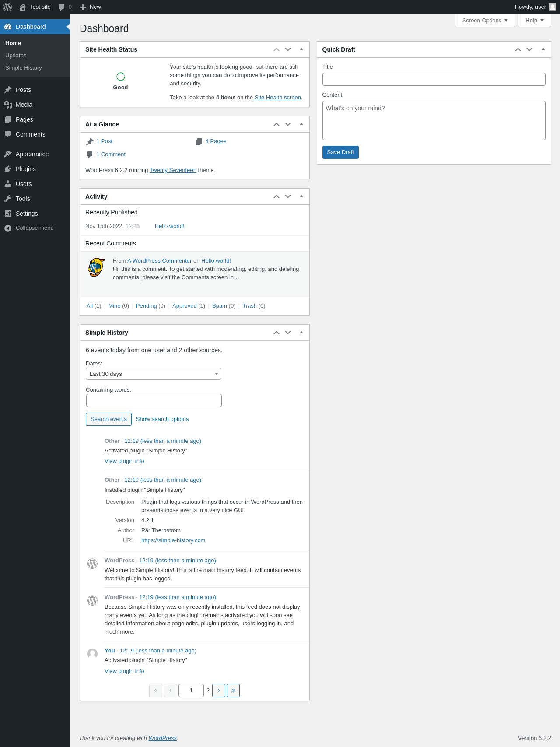Open the Site Health screen link
560x747 pixels.
click(278, 98)
